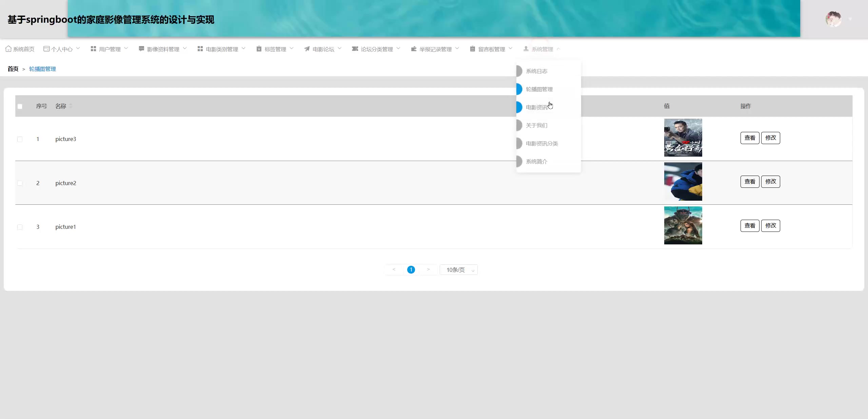868x419 pixels.
Task: Click the blue page 1 pagination button
Action: pyautogui.click(x=411, y=270)
